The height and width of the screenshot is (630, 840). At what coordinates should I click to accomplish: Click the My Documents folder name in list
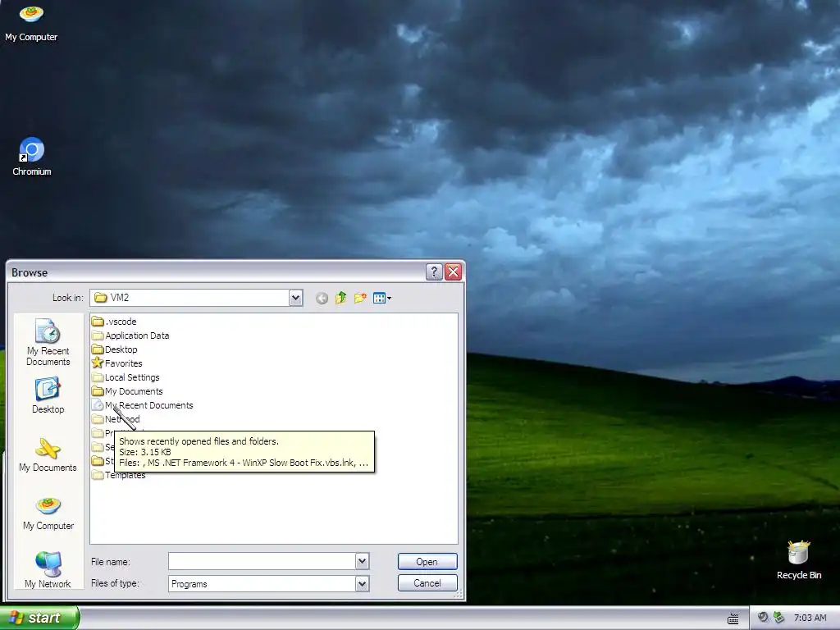coord(134,391)
